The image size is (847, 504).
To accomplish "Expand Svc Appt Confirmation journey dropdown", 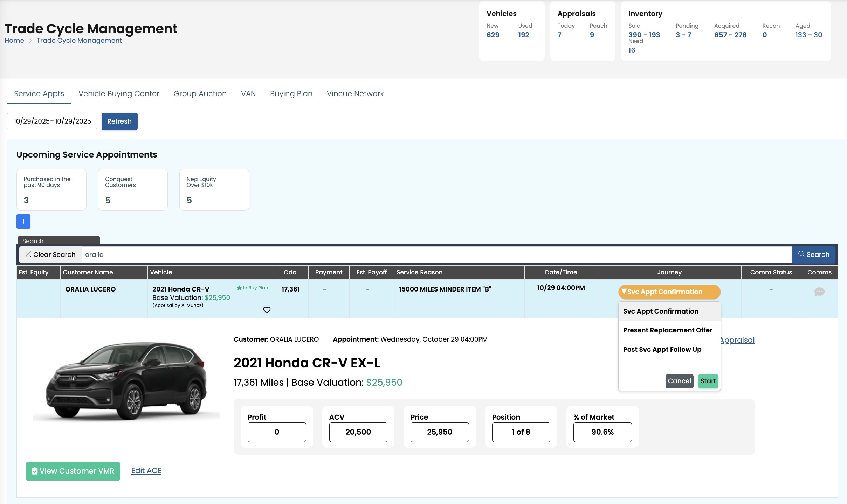I will click(669, 292).
